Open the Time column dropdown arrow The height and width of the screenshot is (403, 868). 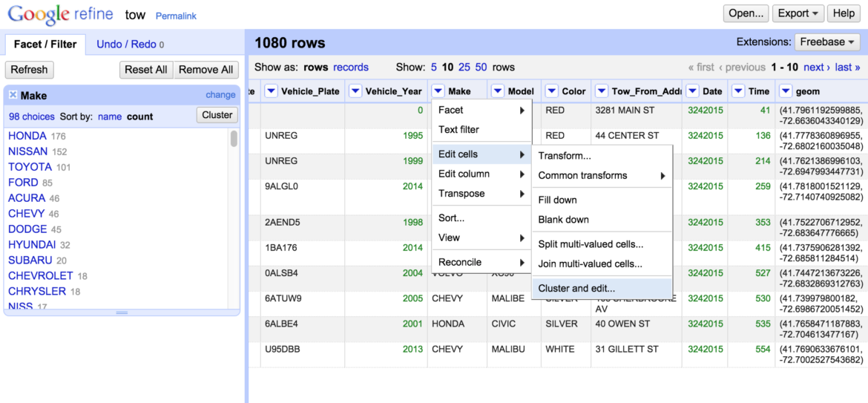[x=738, y=91]
